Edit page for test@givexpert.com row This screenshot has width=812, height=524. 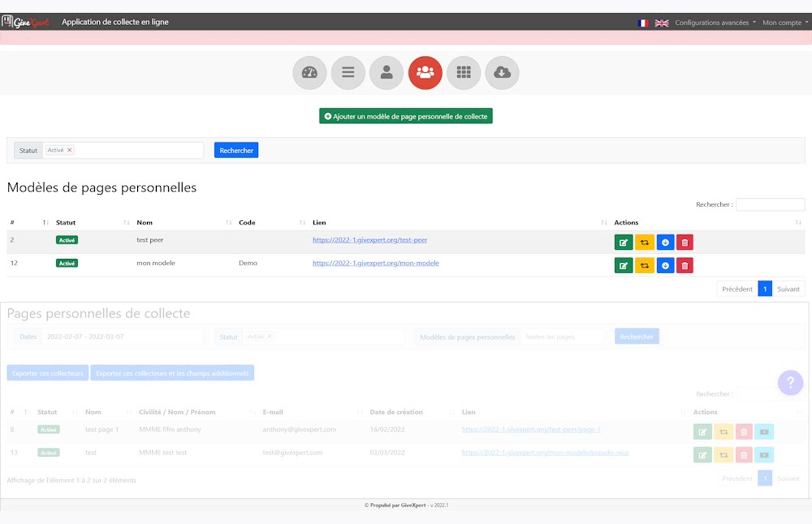click(x=702, y=455)
